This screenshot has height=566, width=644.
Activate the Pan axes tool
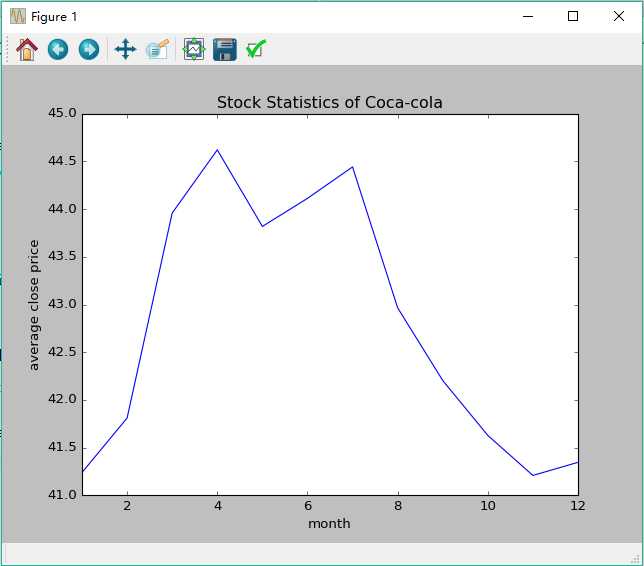click(x=125, y=50)
